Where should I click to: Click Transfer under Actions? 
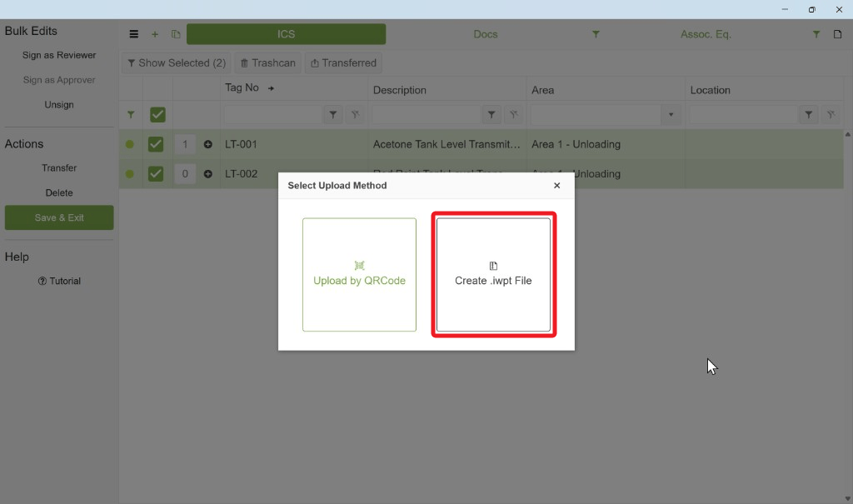59,168
